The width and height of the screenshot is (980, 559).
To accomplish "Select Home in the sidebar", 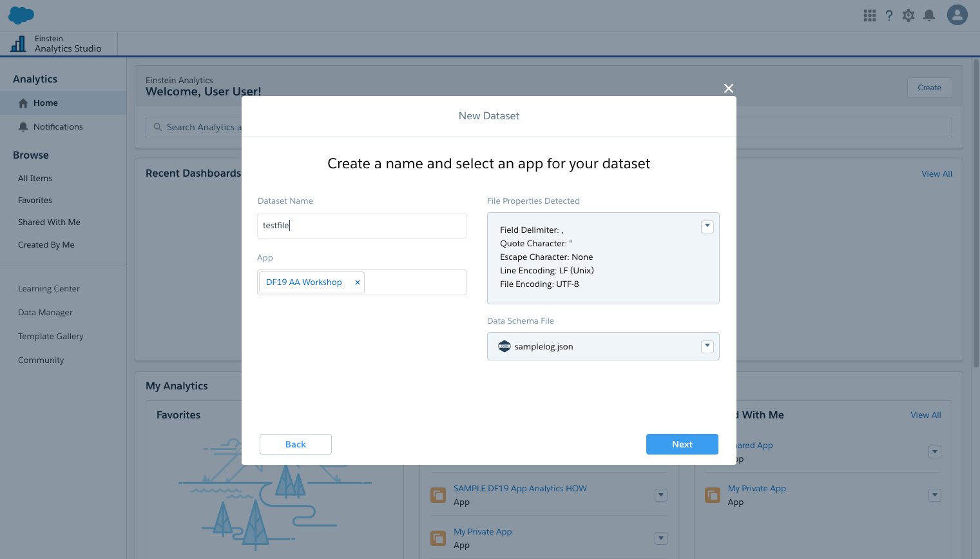I will point(63,103).
